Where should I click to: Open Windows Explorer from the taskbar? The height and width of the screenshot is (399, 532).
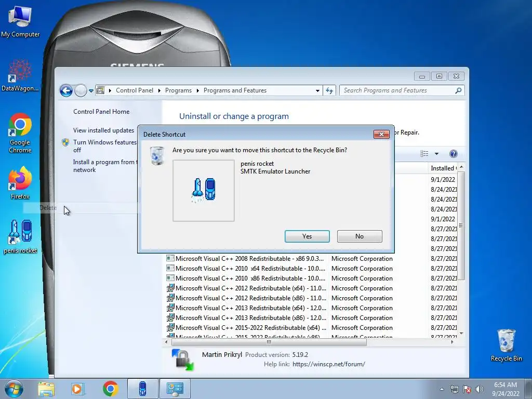(x=46, y=389)
